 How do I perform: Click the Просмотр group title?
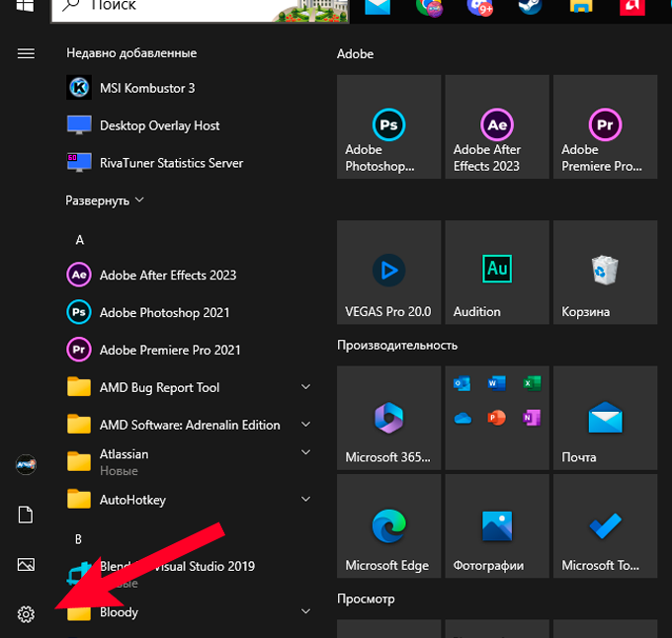[x=366, y=598]
